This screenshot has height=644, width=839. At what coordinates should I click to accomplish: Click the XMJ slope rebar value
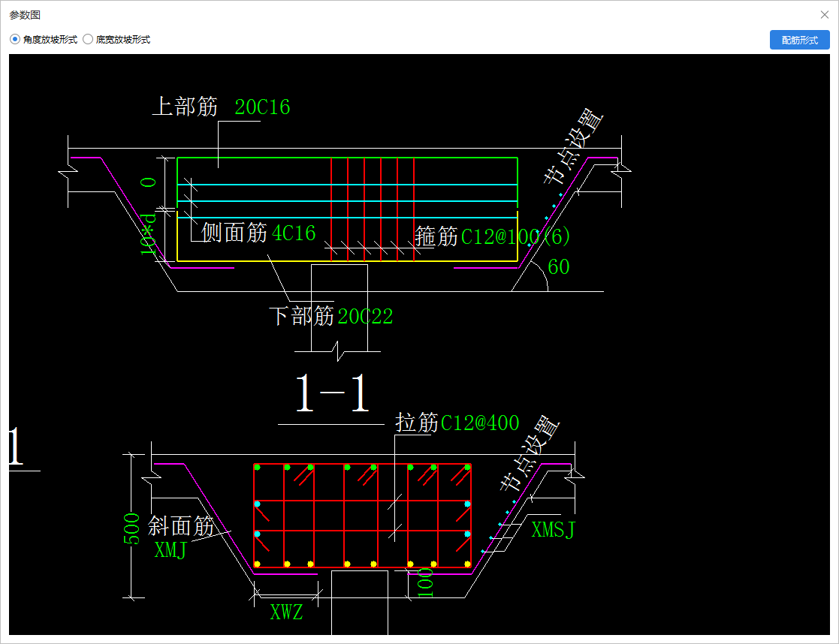[x=171, y=549]
